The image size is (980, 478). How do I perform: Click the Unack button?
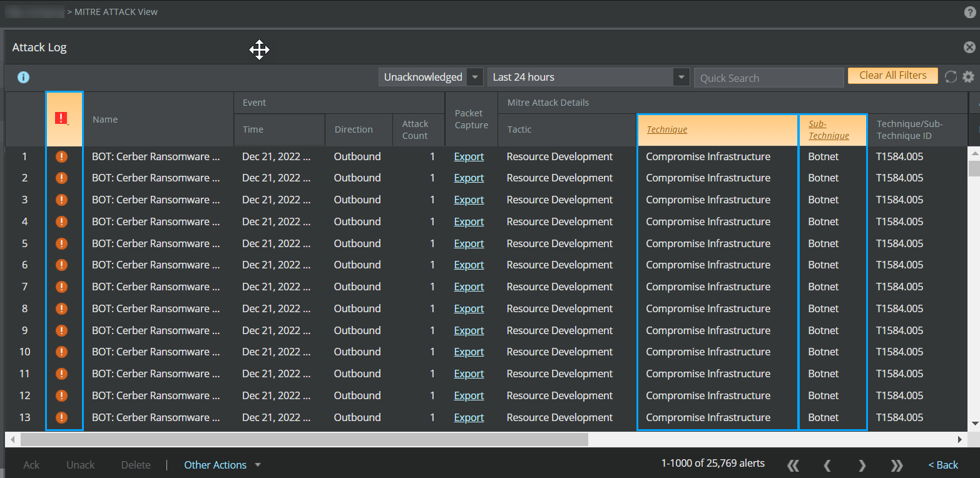pos(81,465)
